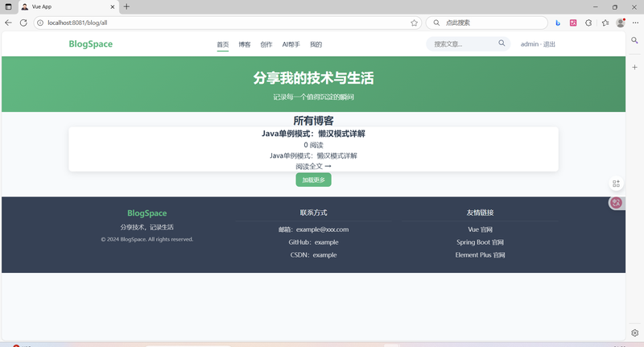Click footer copyright text 2024 BlogSpace

147,239
